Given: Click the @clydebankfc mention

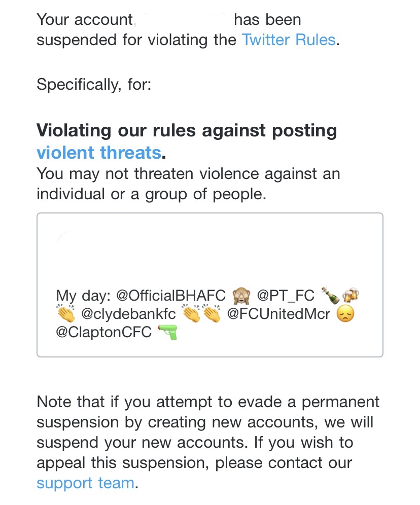Looking at the screenshot, I should point(128,314).
